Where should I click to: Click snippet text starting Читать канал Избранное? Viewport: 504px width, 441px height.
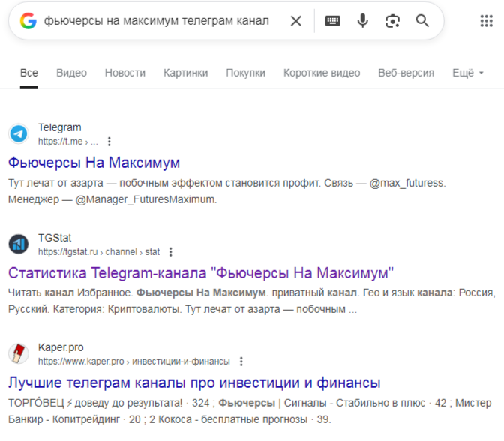pyautogui.click(x=252, y=301)
